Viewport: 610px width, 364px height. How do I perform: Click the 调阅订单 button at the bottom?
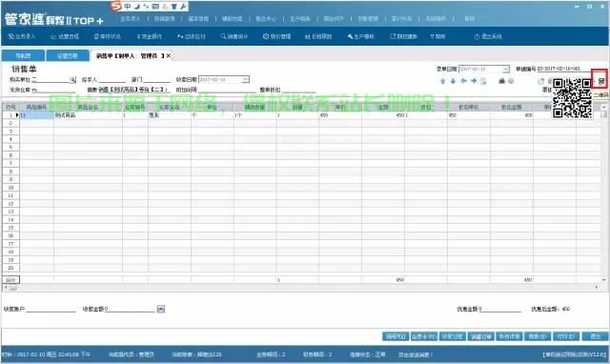[480, 336]
